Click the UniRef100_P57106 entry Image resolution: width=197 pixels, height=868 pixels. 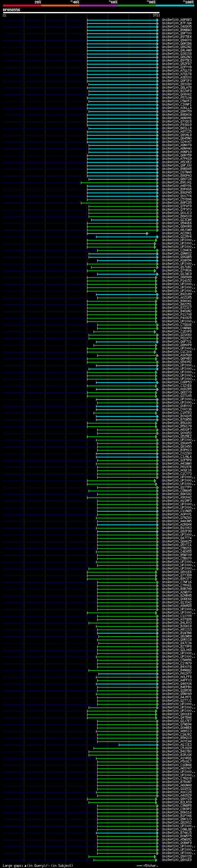[176, 98]
